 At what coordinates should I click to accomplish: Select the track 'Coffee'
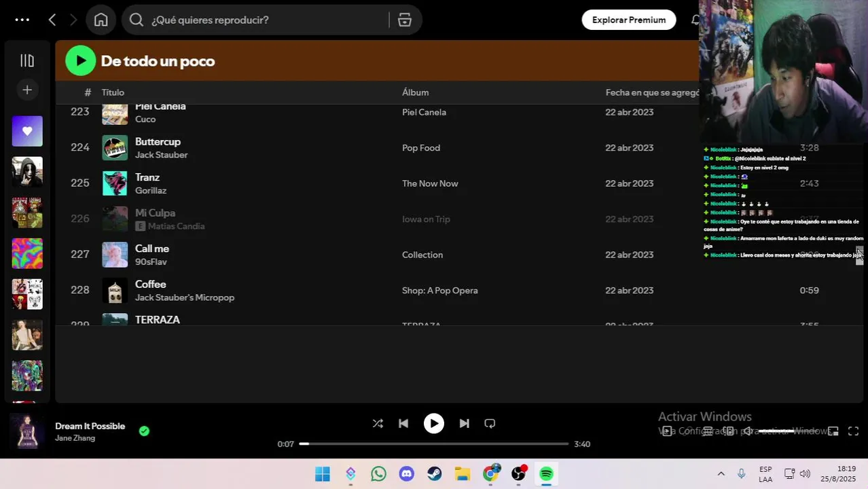pos(150,284)
